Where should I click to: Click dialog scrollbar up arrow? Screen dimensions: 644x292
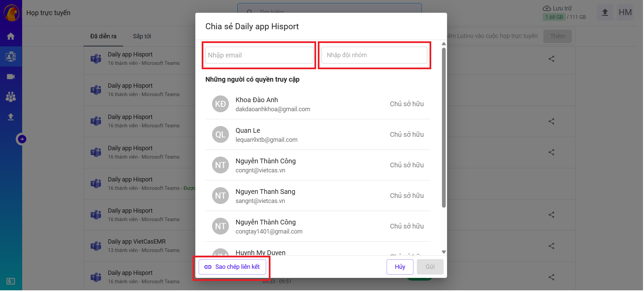pos(444,44)
